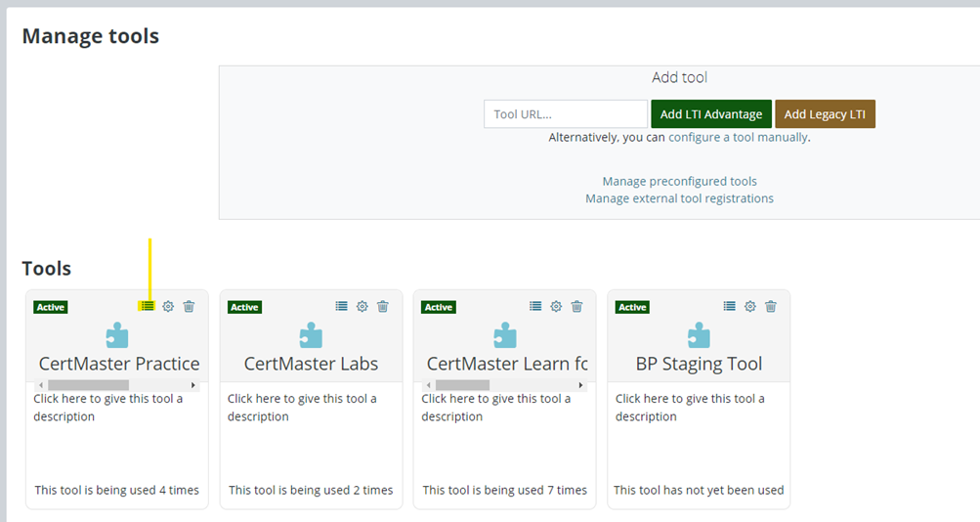
Task: Click the 'This tool is being used 2 times' text
Action: (311, 490)
